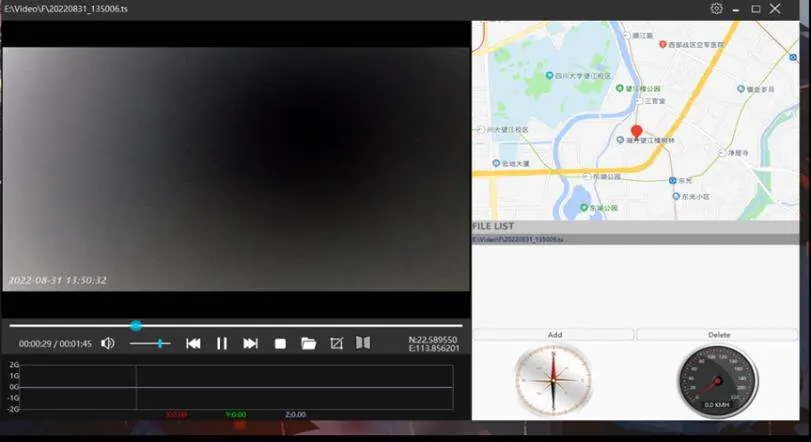The image size is (811, 442).
Task: Maximize the player window
Action: point(756,9)
